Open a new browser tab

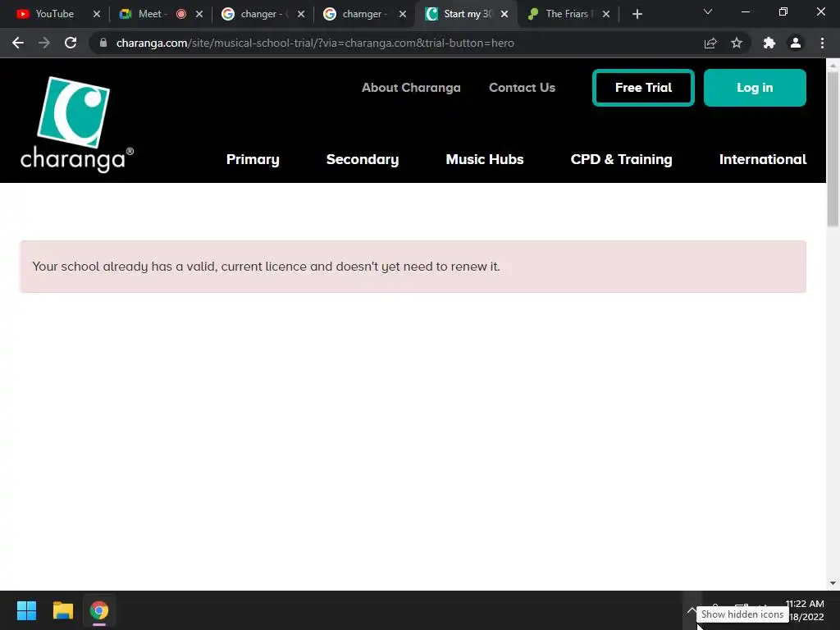click(637, 15)
